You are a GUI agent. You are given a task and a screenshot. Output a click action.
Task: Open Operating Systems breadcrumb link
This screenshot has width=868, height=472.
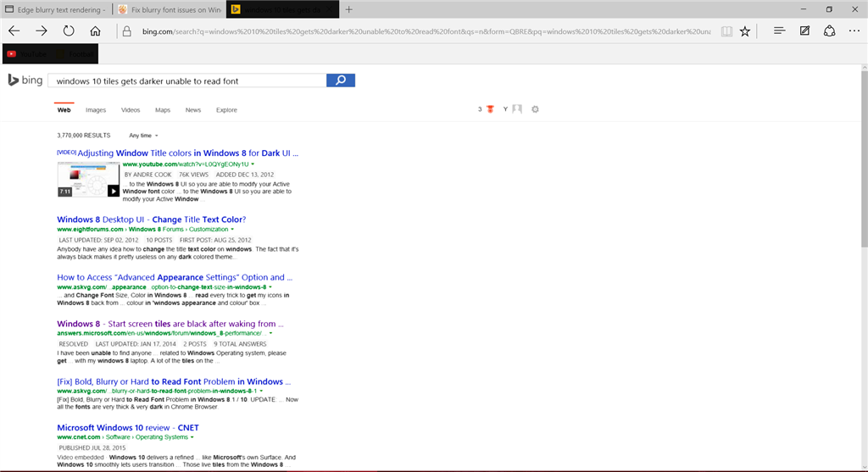click(x=162, y=437)
